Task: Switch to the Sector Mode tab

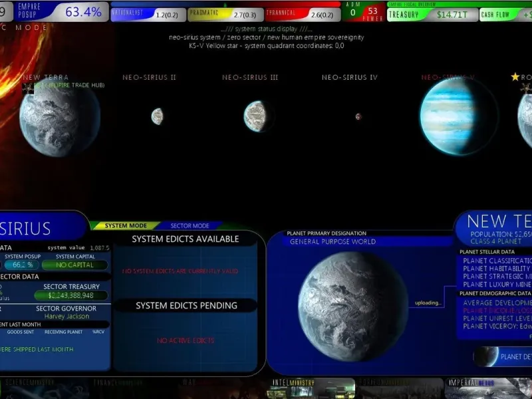Action: 190,225
